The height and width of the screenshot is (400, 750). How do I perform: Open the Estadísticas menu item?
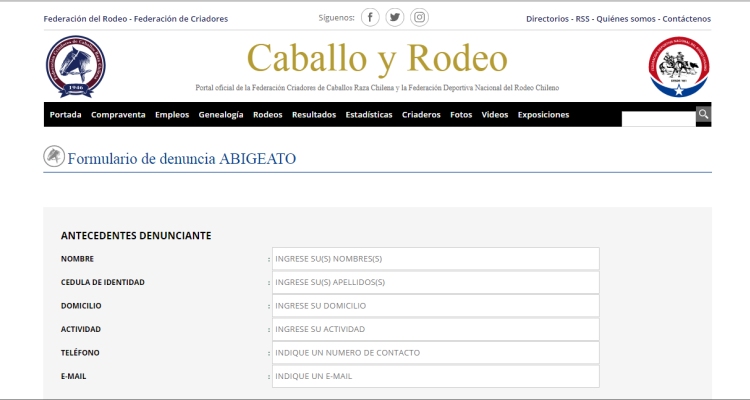pos(369,115)
